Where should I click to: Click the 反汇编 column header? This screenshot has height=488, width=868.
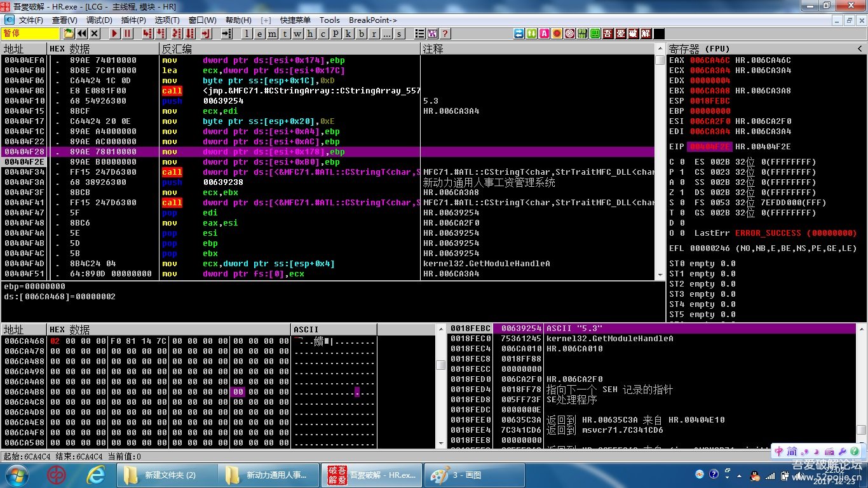coord(288,49)
